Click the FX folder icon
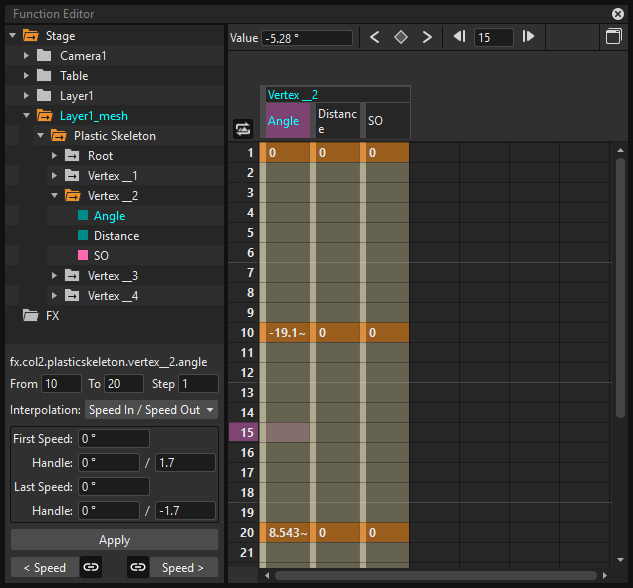The width and height of the screenshot is (633, 588). click(31, 315)
